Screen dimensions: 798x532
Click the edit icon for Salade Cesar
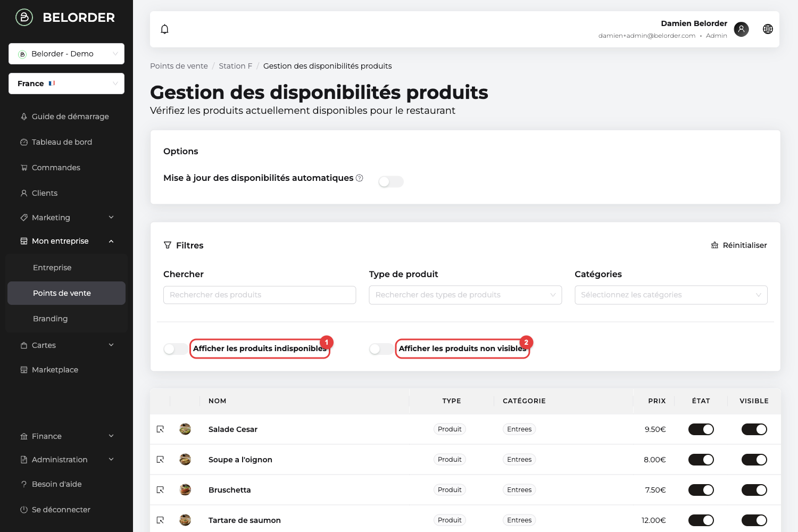point(160,429)
